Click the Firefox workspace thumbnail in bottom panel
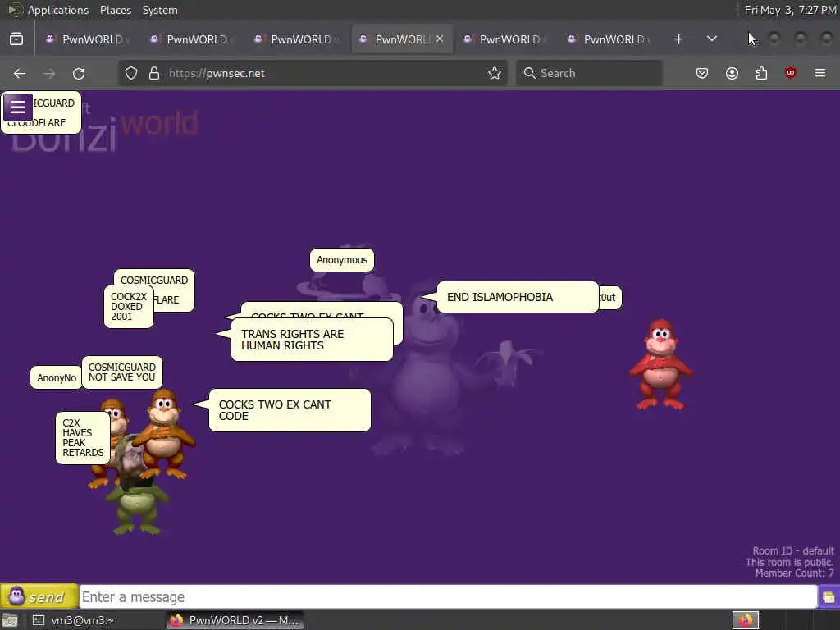This screenshot has width=840, height=630. [746, 620]
